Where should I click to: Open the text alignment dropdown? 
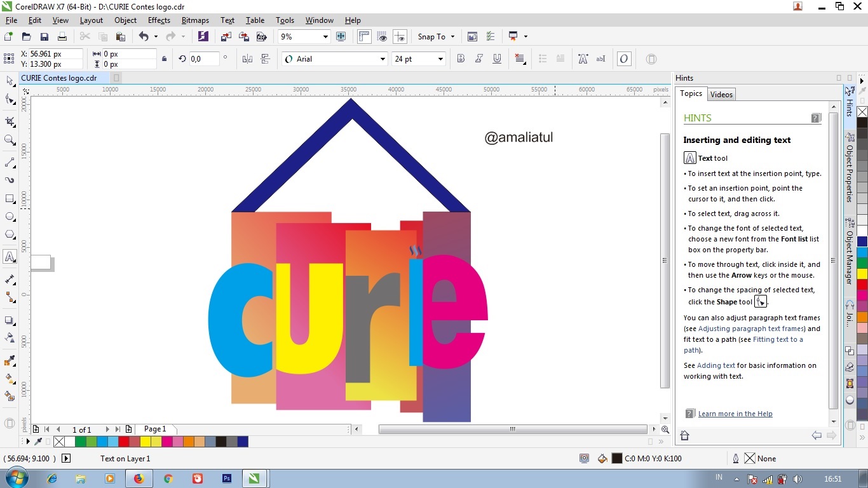520,59
